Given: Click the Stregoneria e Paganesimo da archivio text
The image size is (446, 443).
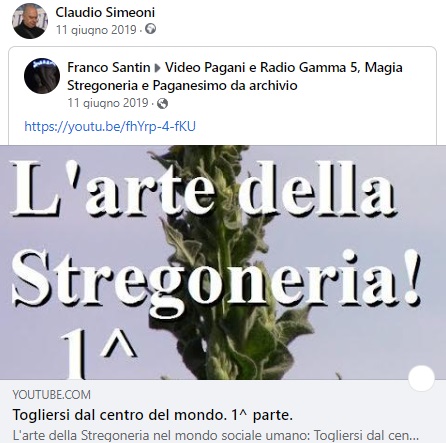Looking at the screenshot, I should pyautogui.click(x=182, y=86).
